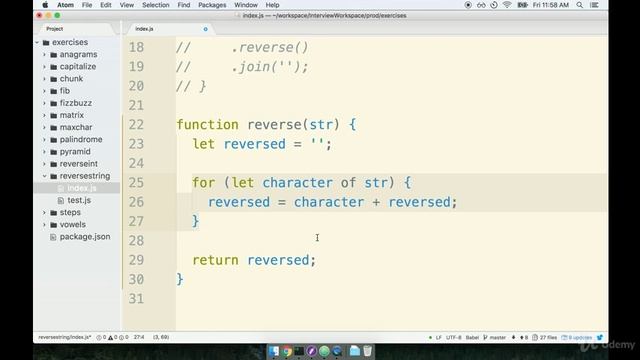
Task: Open the Help menu
Action: (x=272, y=5)
